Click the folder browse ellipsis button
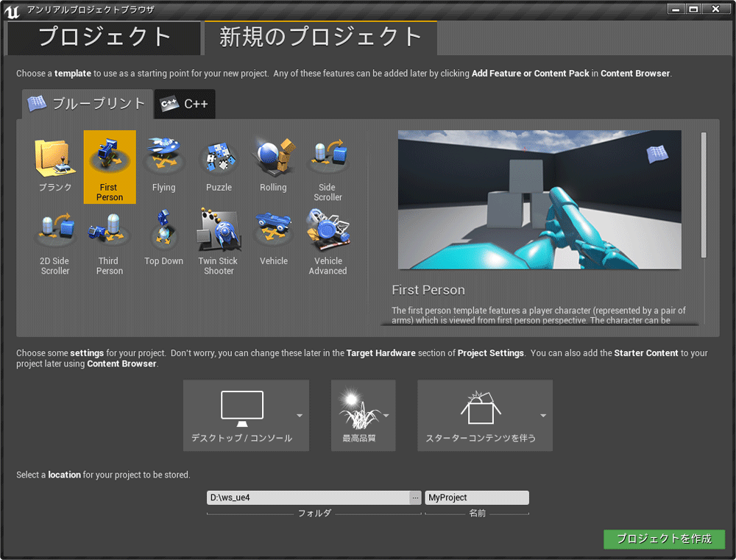736x560 pixels. (x=415, y=497)
